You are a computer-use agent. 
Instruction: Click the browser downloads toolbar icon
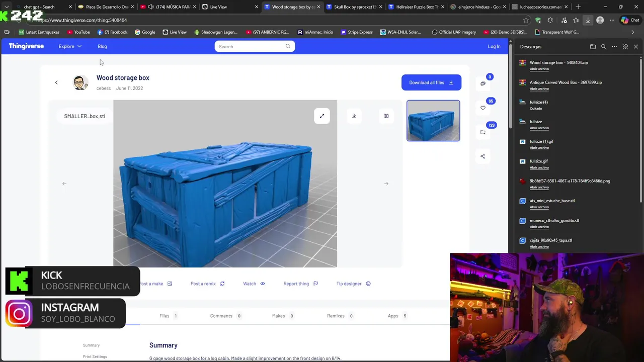click(588, 20)
